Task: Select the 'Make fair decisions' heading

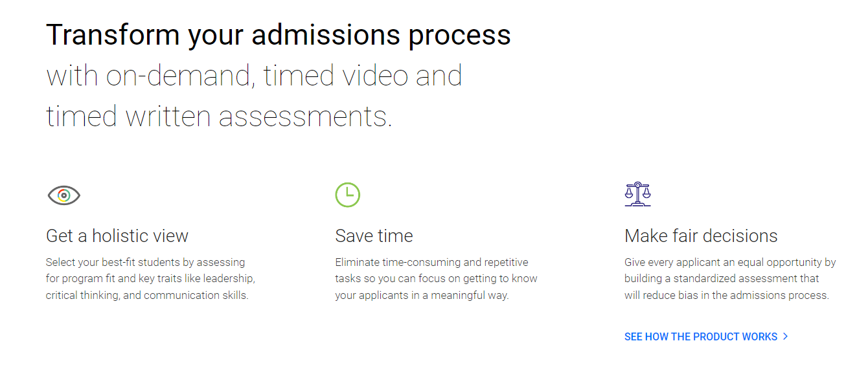Action: pyautogui.click(x=701, y=236)
